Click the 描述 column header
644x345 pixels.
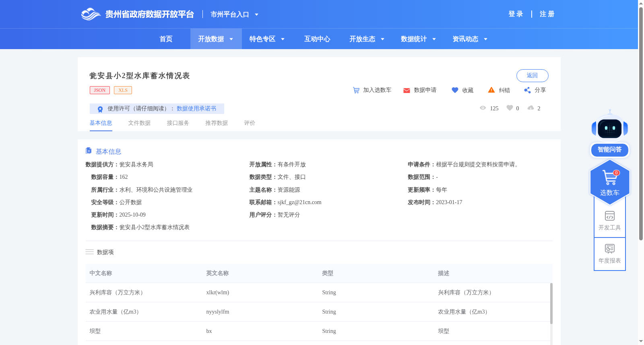tap(444, 273)
